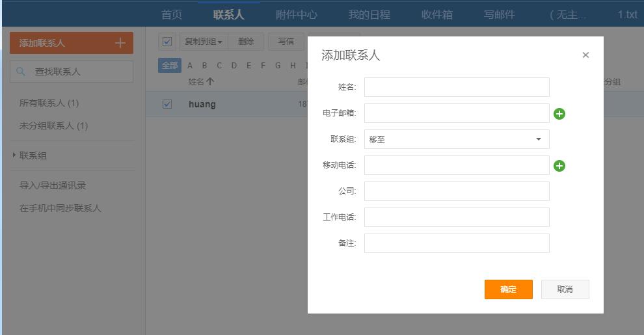Click the green plus beside 移动电话 field
Viewport: 644px width, 335px height.
click(x=559, y=166)
